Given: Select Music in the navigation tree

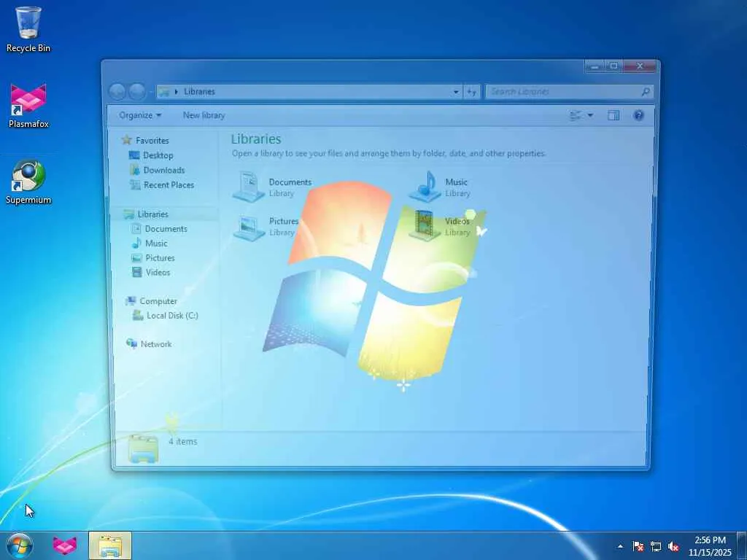Looking at the screenshot, I should tap(150, 244).
